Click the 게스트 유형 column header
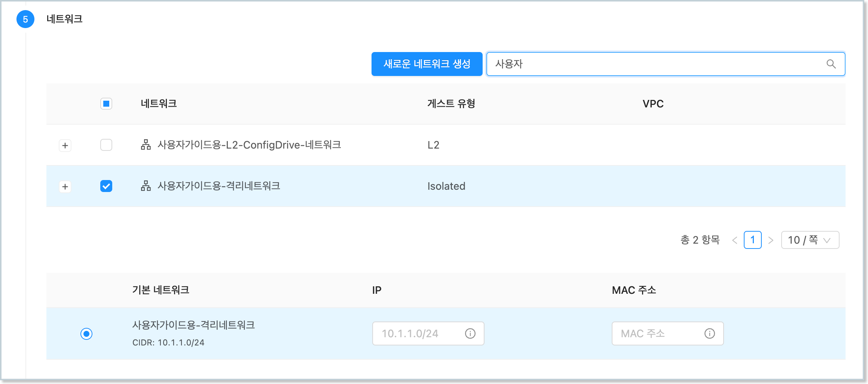The image size is (868, 384). [451, 104]
